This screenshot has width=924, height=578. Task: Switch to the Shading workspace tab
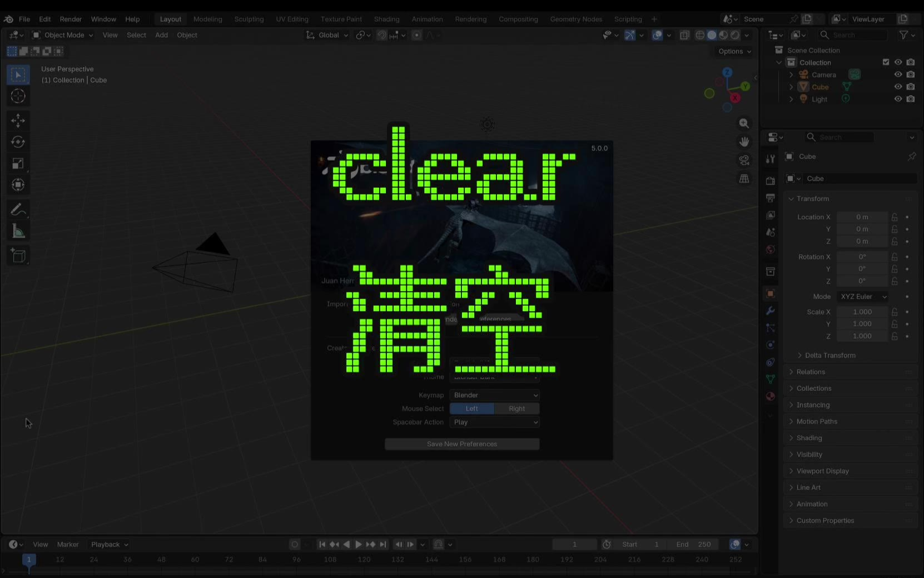coord(386,19)
